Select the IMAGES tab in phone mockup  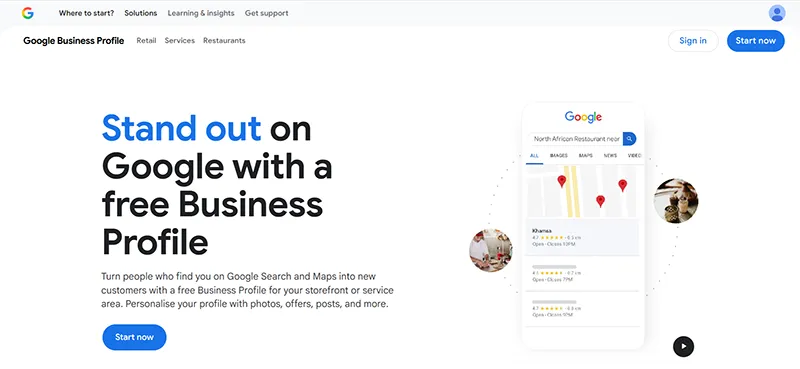(559, 156)
